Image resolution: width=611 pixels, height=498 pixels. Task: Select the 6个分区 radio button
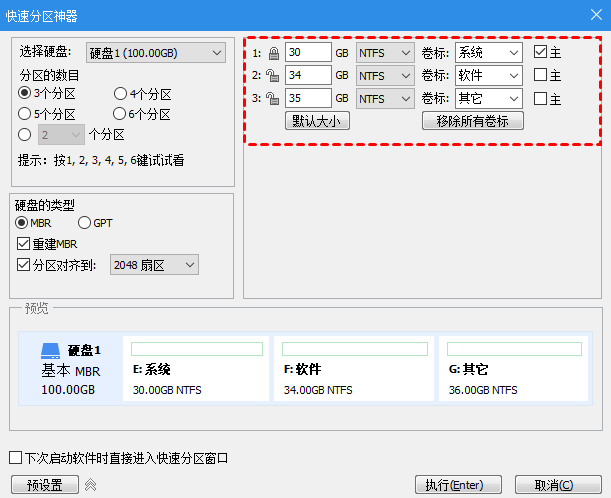tap(120, 113)
